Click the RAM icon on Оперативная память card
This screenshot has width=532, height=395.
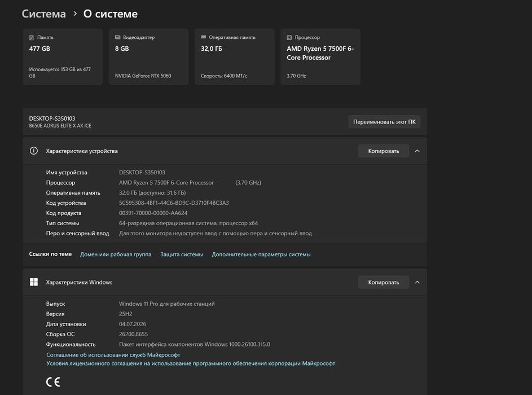tap(204, 37)
